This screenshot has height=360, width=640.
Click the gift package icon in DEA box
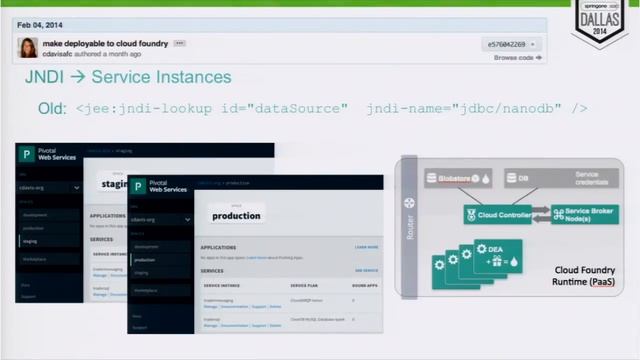[497, 261]
